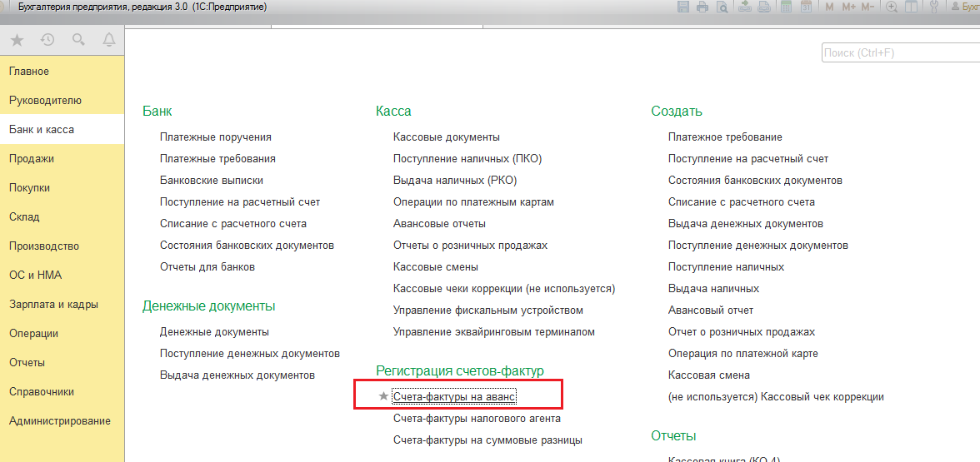Open Авансовые отчеты link
The image size is (980, 462).
pyautogui.click(x=439, y=223)
